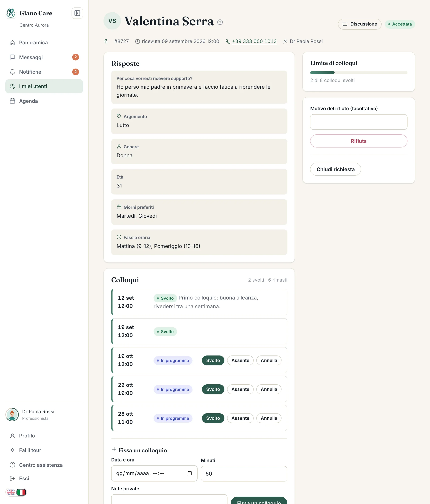This screenshot has width=430, height=504.
Task: Call the phone number +39 333 000 1013
Action: coord(254,41)
